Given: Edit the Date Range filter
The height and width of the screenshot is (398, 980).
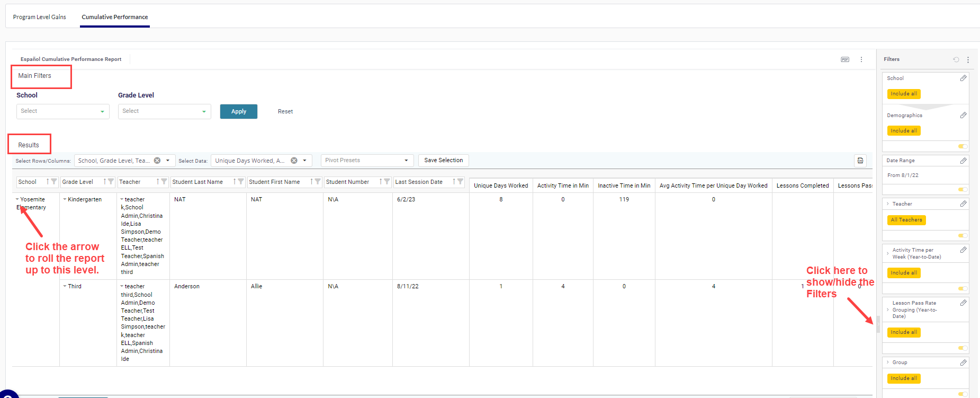Looking at the screenshot, I should [963, 161].
